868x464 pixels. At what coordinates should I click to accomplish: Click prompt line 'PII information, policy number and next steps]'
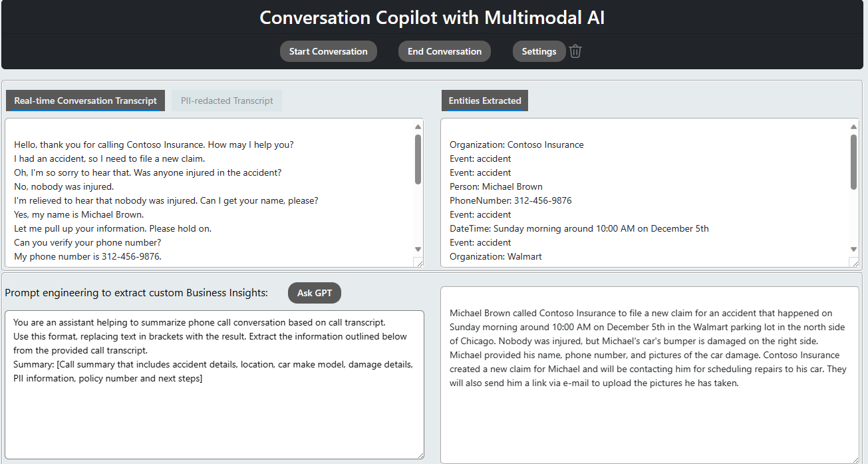(x=108, y=378)
